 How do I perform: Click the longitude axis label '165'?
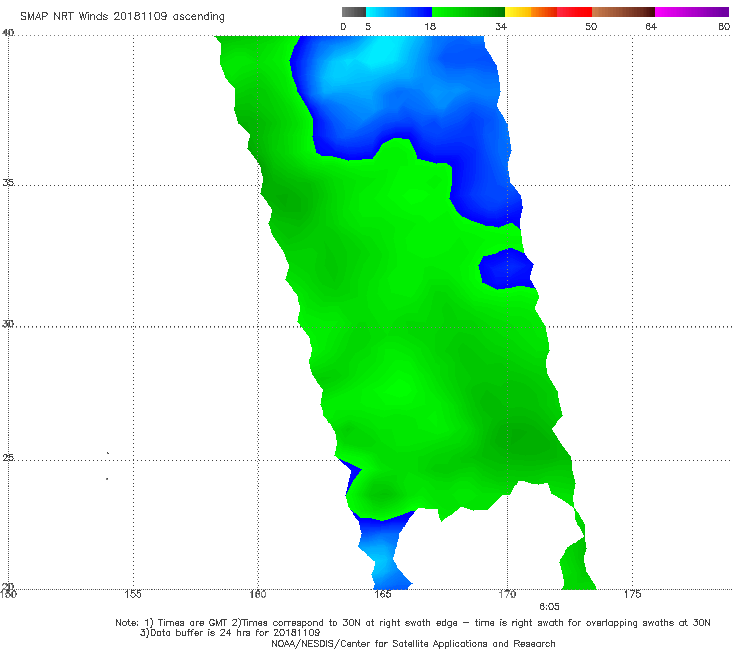[383, 594]
